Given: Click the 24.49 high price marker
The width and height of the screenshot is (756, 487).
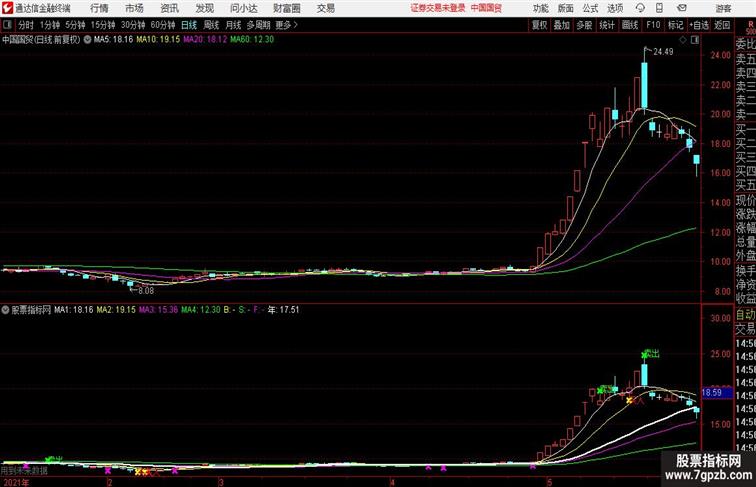Looking at the screenshot, I should [663, 52].
